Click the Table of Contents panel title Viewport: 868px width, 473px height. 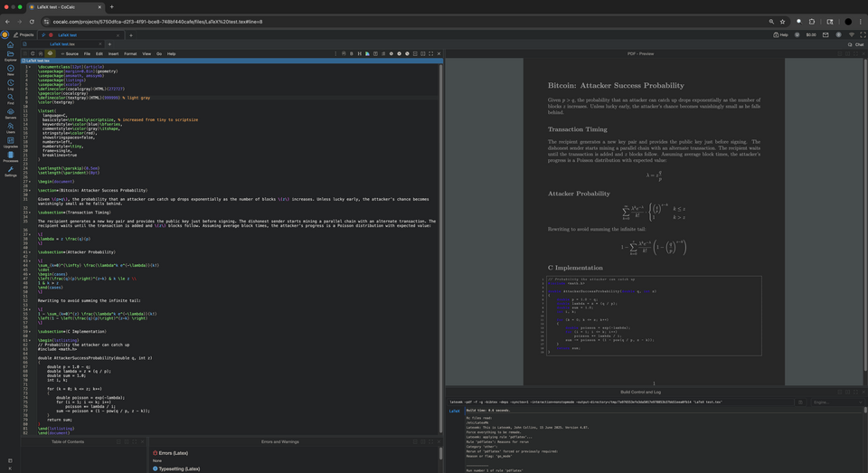pyautogui.click(x=68, y=442)
